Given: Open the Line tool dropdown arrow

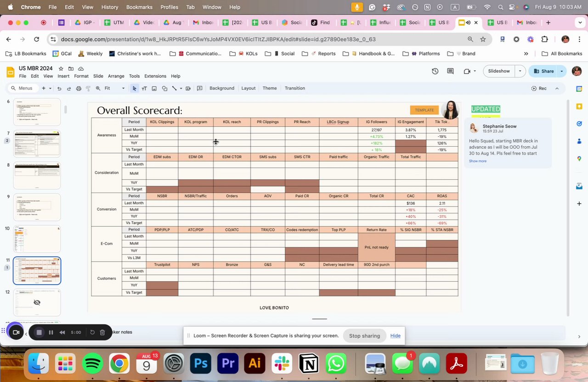Looking at the screenshot, I should [x=181, y=88].
